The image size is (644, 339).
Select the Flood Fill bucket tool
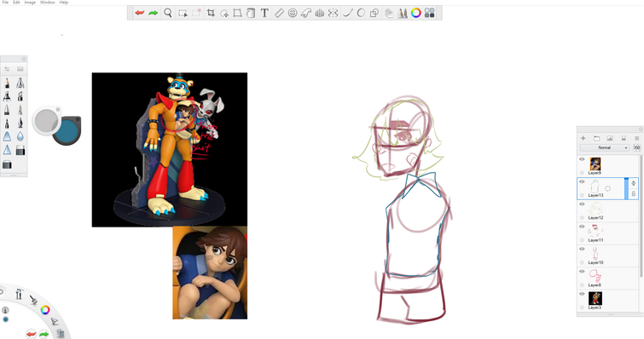[x=251, y=13]
